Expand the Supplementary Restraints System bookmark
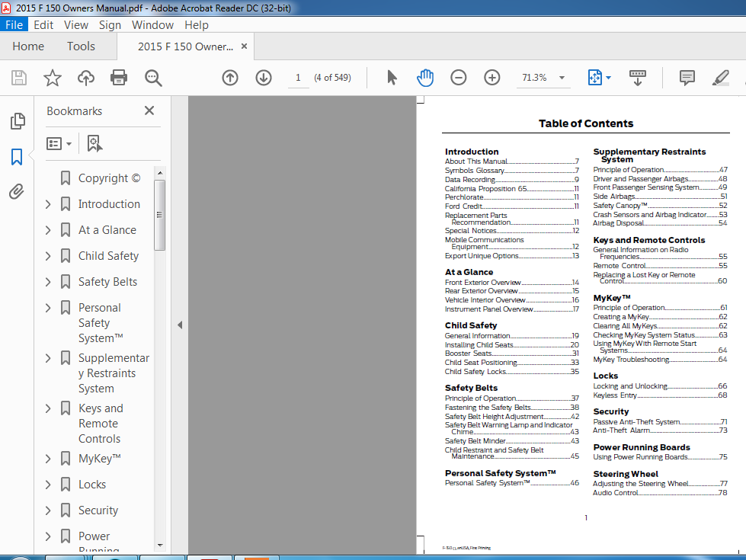The image size is (746, 560). point(48,358)
